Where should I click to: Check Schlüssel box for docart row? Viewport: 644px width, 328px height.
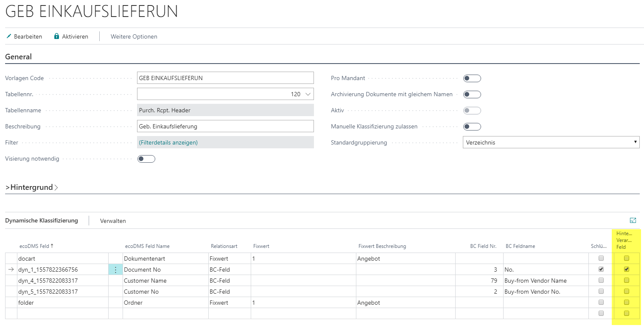click(x=601, y=258)
